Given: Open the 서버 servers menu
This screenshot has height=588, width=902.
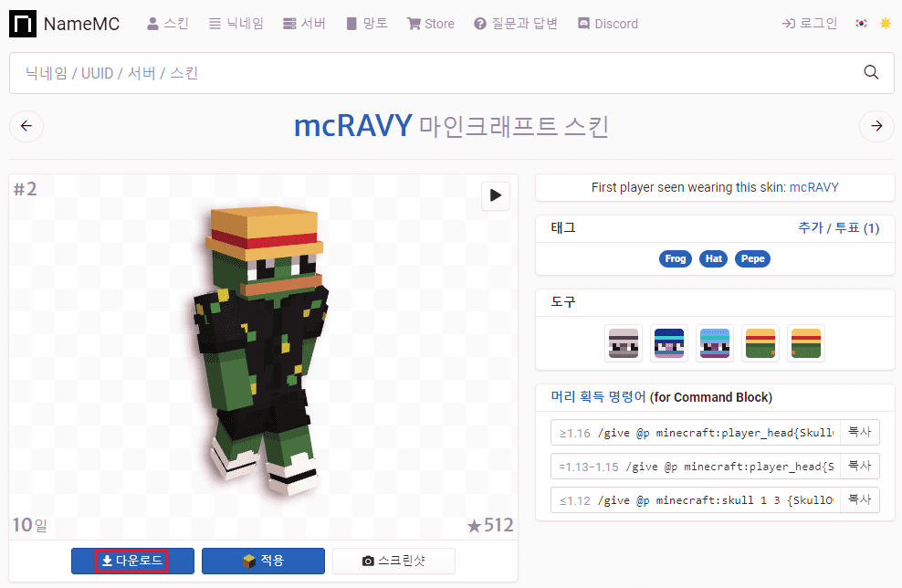Looking at the screenshot, I should 304,24.
